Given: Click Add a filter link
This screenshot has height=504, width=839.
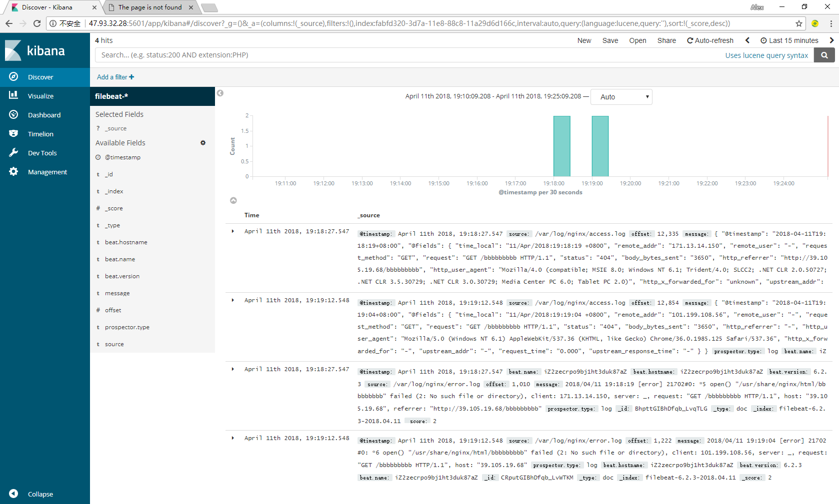Looking at the screenshot, I should (115, 77).
